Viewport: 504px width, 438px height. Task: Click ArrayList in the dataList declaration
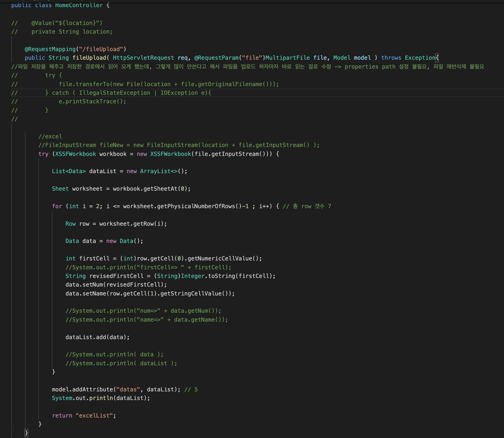point(155,171)
